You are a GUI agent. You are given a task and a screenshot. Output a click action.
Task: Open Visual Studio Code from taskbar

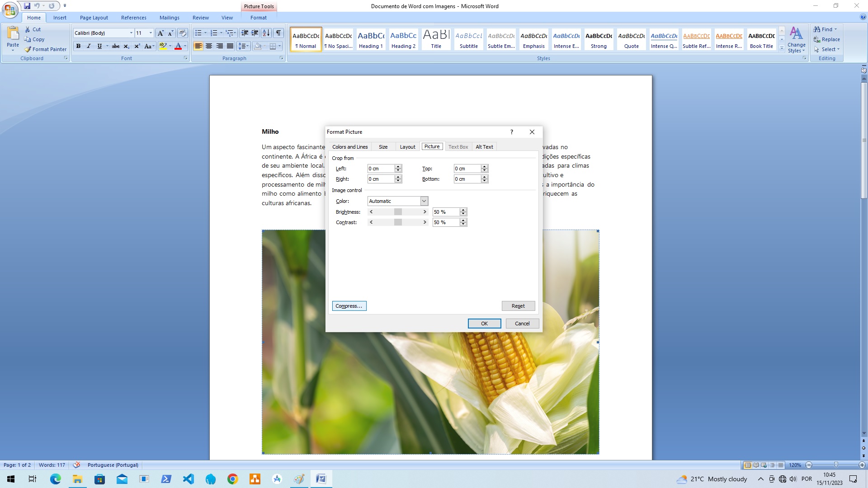click(188, 479)
